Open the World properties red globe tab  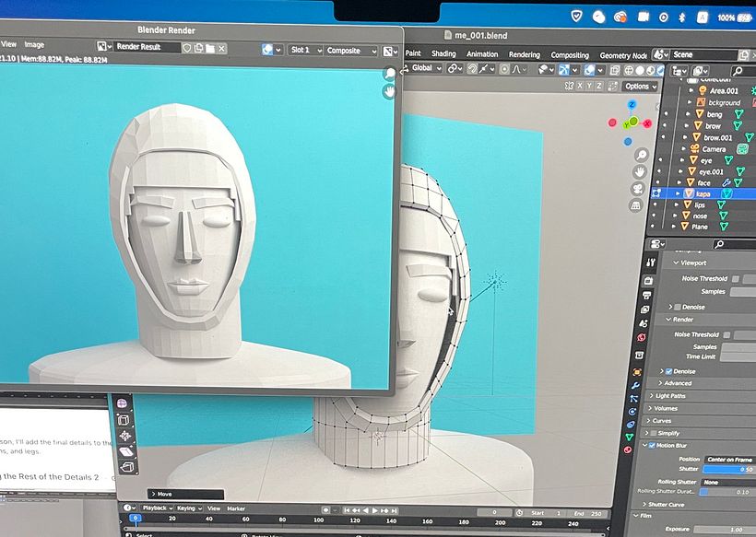(x=642, y=337)
